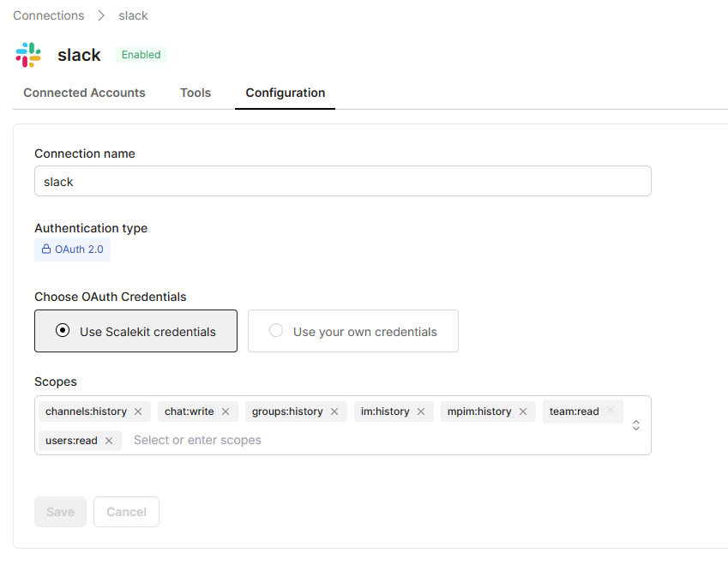Viewport: 728px width, 571px height.
Task: Focus the Connection name input field
Action: pyautogui.click(x=343, y=181)
